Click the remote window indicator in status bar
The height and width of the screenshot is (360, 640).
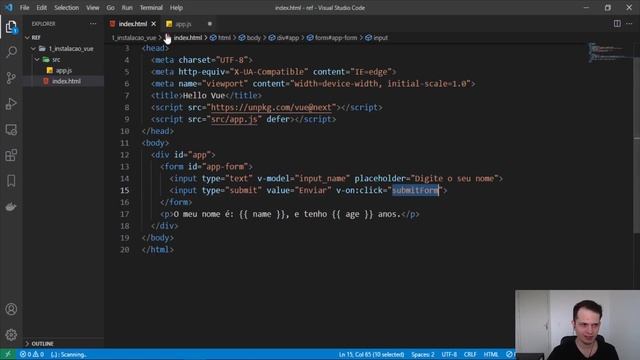(x=7, y=354)
